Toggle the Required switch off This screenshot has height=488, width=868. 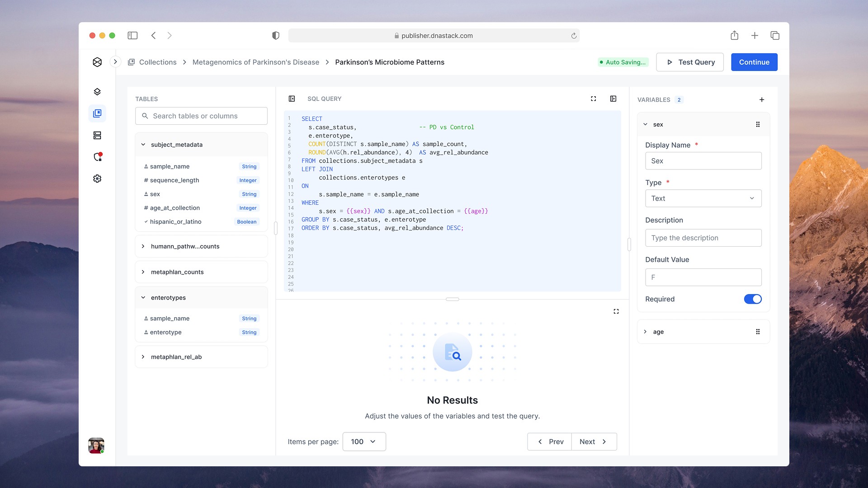pos(753,299)
